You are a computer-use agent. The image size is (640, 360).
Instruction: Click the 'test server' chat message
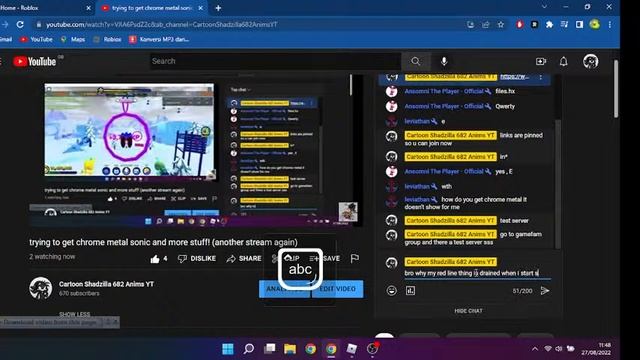514,221
